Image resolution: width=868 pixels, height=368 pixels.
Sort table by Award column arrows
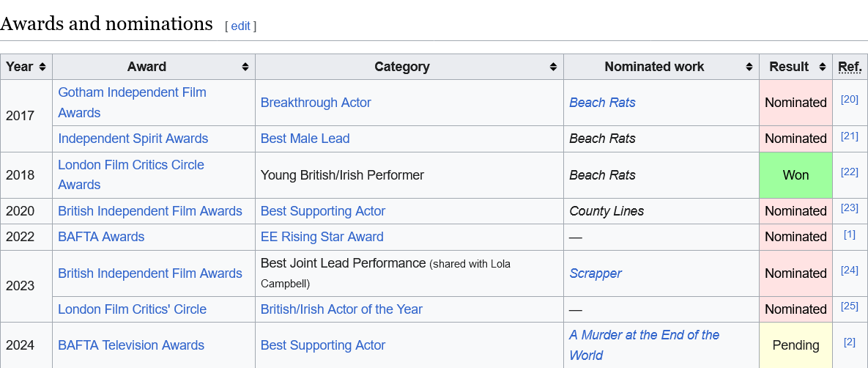245,67
